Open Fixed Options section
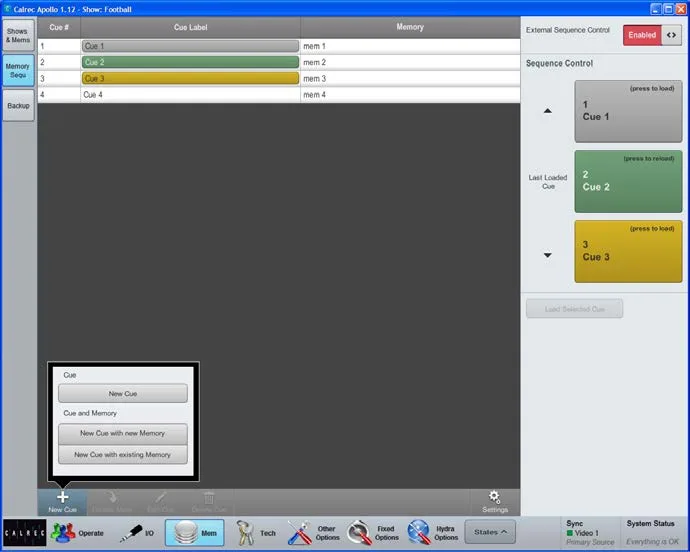Screen dimensions: 690x552 point(373,533)
